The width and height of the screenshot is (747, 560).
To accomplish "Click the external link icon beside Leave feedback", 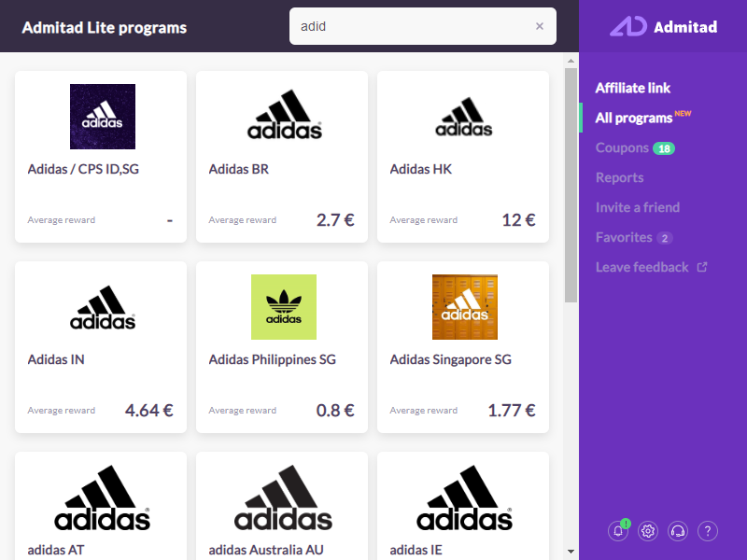I will (x=702, y=267).
